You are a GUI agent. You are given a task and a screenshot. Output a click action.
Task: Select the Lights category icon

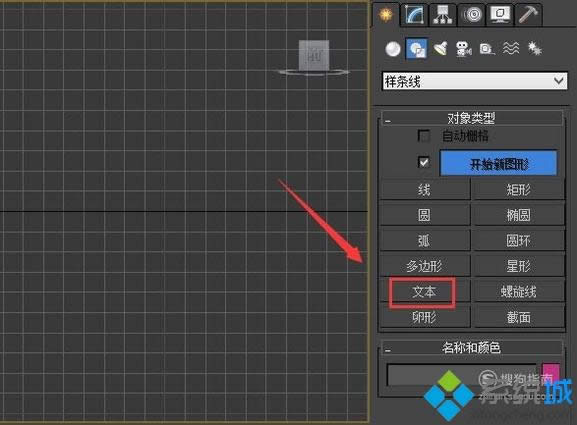pos(440,49)
